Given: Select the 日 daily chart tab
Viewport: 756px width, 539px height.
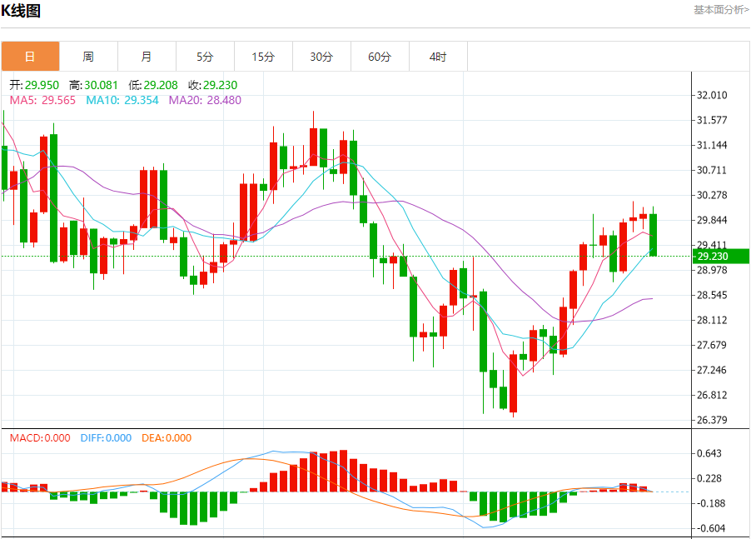Looking at the screenshot, I should pyautogui.click(x=30, y=57).
